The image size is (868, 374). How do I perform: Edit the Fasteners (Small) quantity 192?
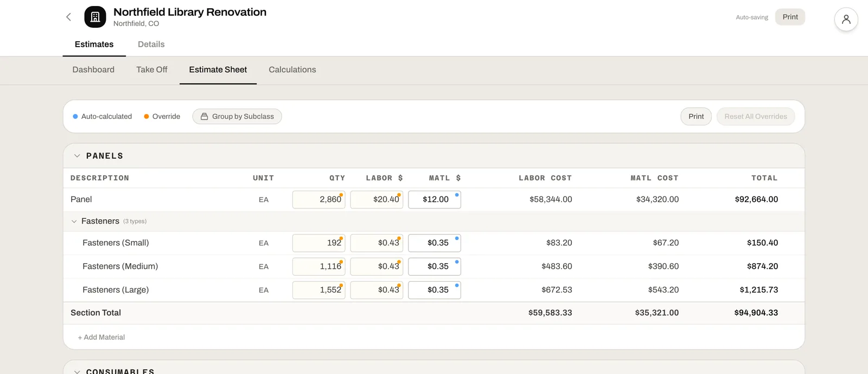[319, 243]
